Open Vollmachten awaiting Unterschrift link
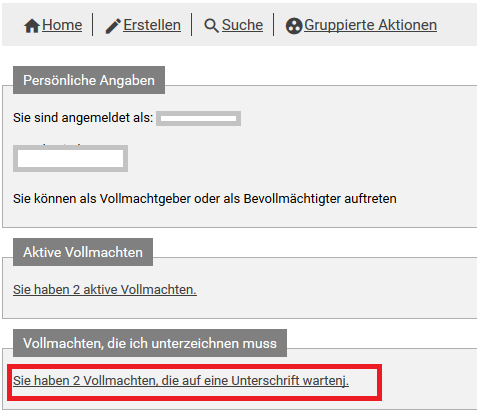This screenshot has width=477, height=416. (x=181, y=380)
